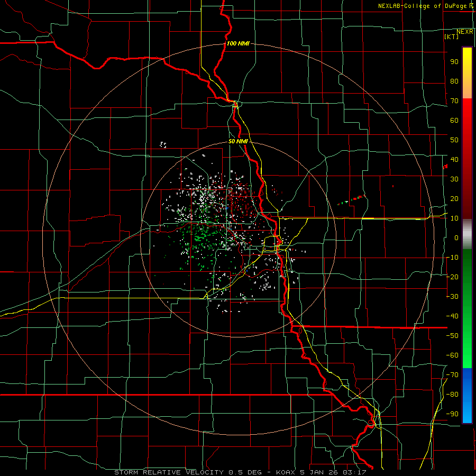The image size is (476, 476).
Task: Click the -30 scale label
Action: click(x=452, y=297)
